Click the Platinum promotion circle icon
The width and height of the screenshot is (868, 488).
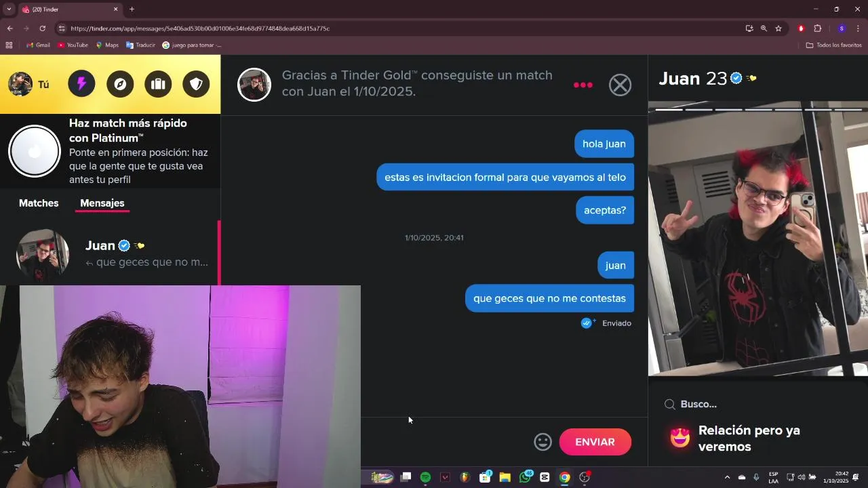35,151
